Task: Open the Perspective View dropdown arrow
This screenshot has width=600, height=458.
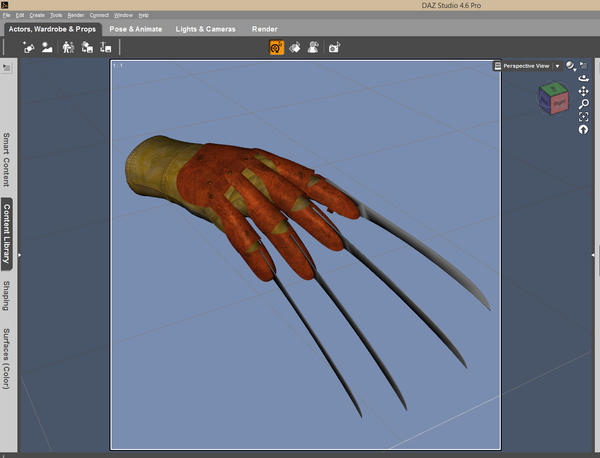Action: point(558,67)
